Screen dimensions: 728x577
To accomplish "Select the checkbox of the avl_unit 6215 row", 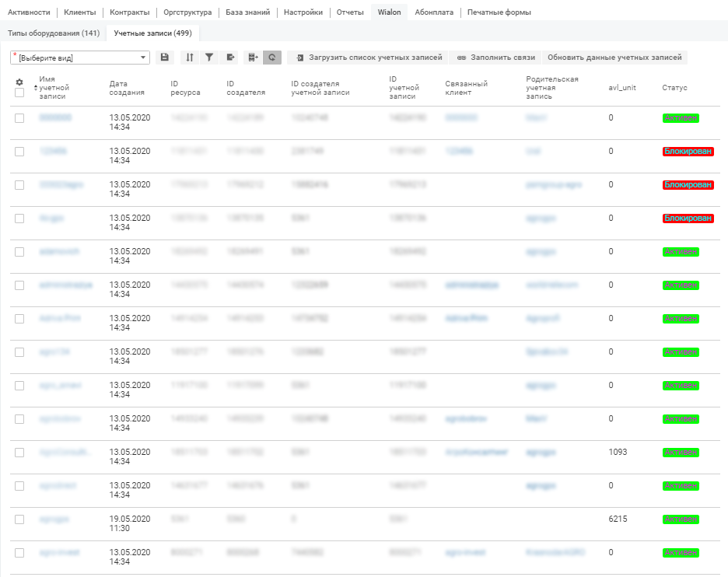I will (19, 519).
